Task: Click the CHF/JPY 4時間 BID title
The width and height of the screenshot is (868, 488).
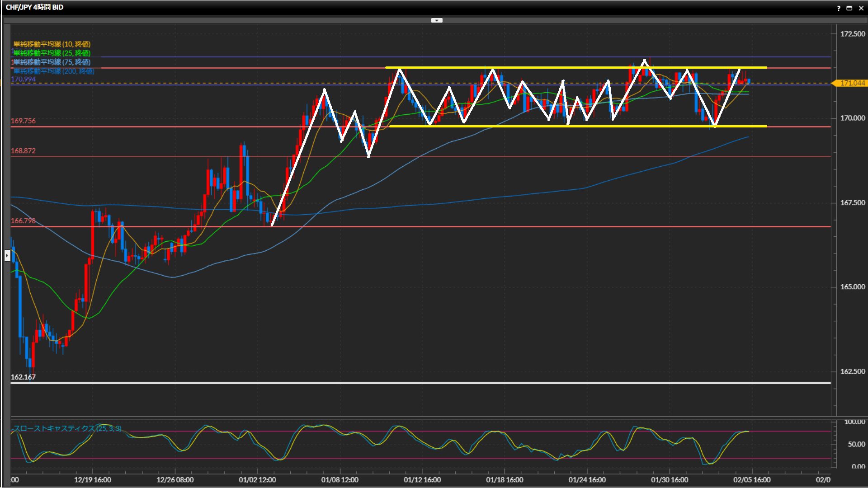Action: (35, 7)
